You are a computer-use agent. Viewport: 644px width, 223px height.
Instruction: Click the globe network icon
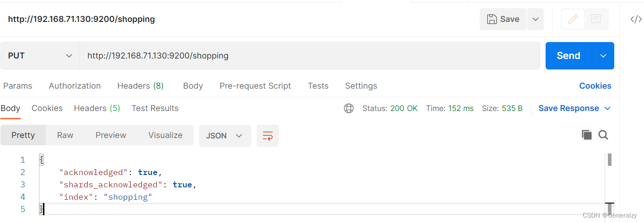click(349, 108)
